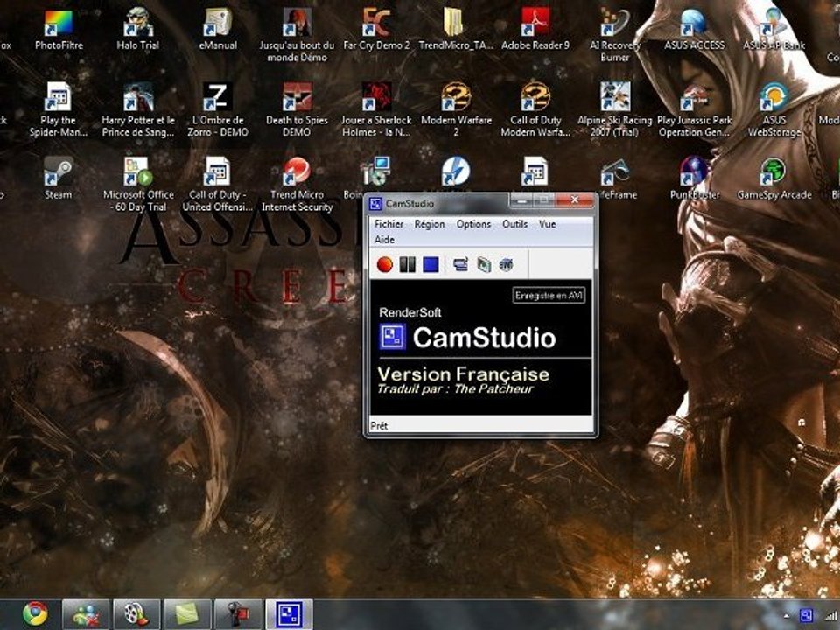Select the TrendMicro_TA folder icon

pyautogui.click(x=455, y=30)
